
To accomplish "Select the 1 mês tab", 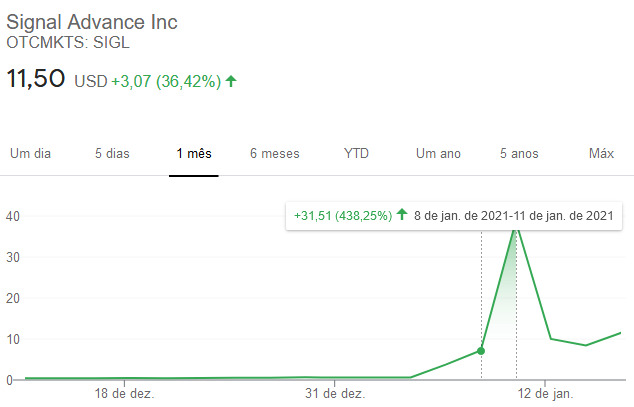I will (194, 154).
